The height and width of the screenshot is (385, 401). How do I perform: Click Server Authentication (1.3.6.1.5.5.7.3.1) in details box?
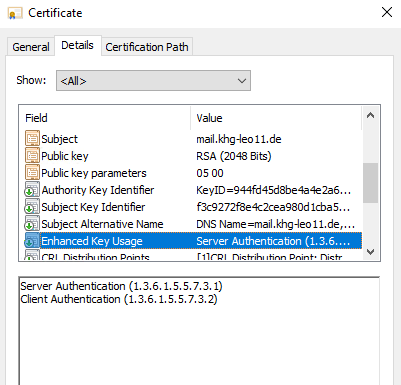[121, 286]
